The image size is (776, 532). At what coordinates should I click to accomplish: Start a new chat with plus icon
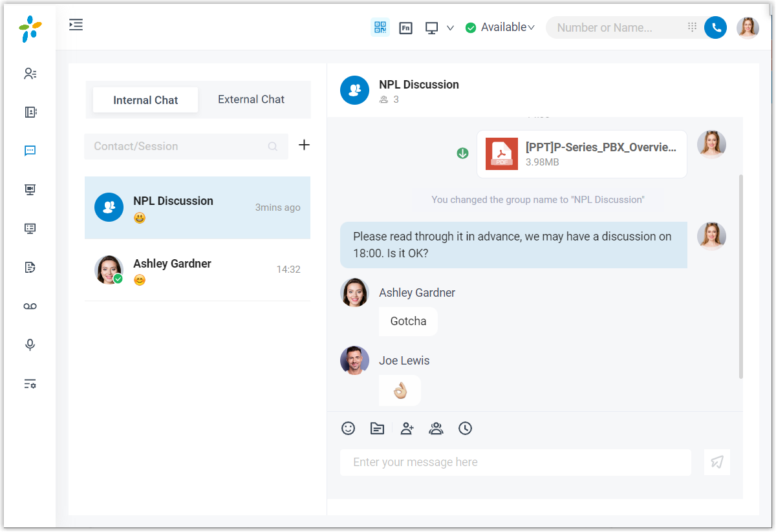tap(304, 145)
